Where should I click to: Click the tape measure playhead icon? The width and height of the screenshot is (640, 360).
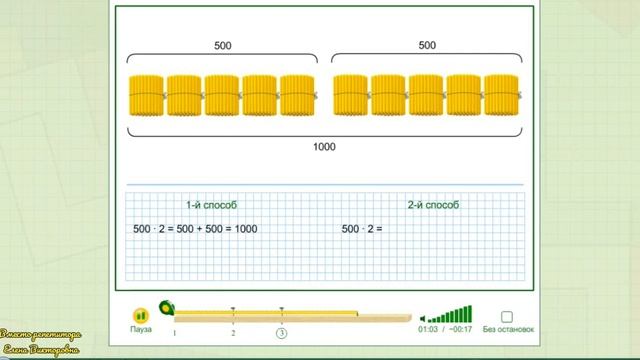point(167,308)
